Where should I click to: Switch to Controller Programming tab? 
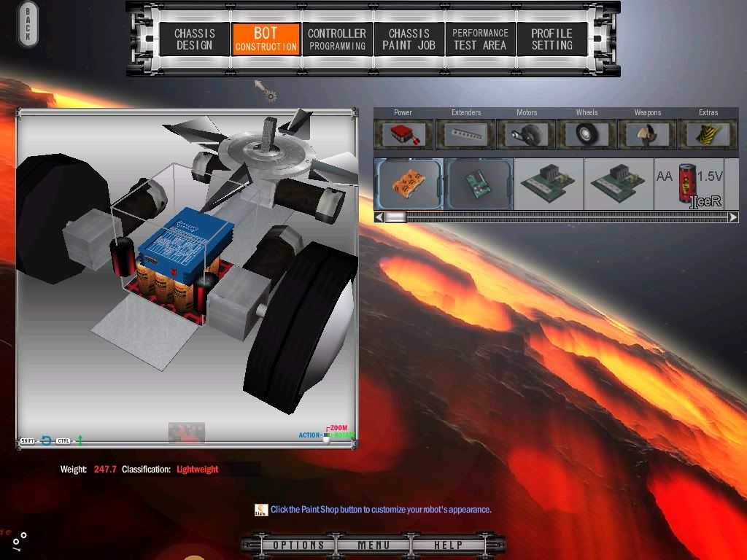click(x=337, y=39)
